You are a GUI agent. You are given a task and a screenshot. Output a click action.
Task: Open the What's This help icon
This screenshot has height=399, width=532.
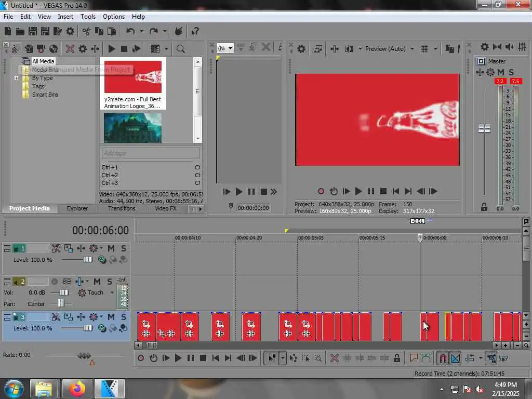(x=195, y=32)
